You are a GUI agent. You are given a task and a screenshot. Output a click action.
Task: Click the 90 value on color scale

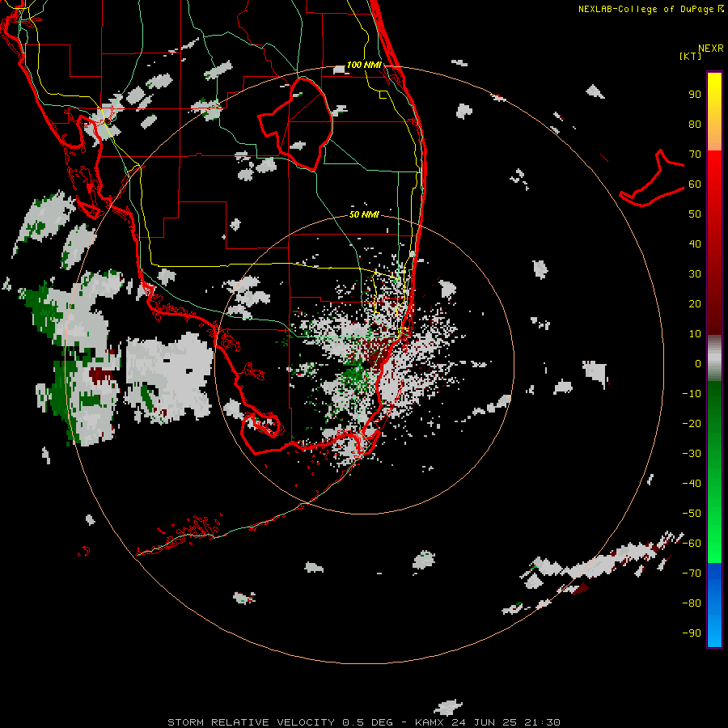coord(695,95)
